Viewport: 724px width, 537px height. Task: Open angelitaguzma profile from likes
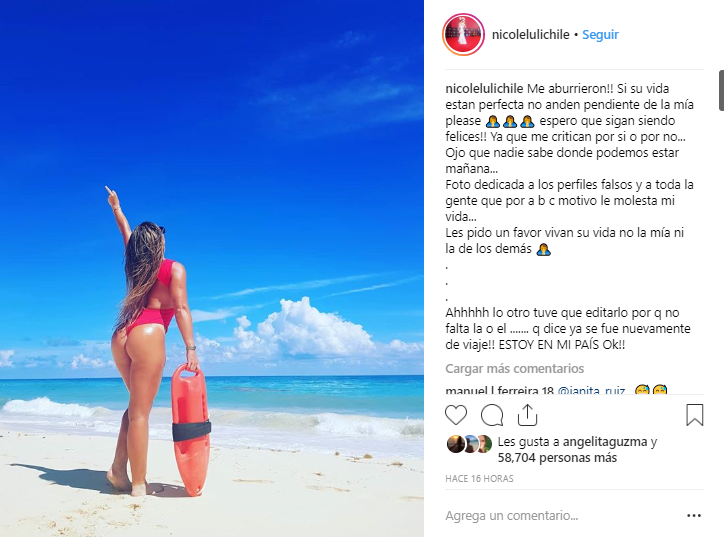point(604,442)
